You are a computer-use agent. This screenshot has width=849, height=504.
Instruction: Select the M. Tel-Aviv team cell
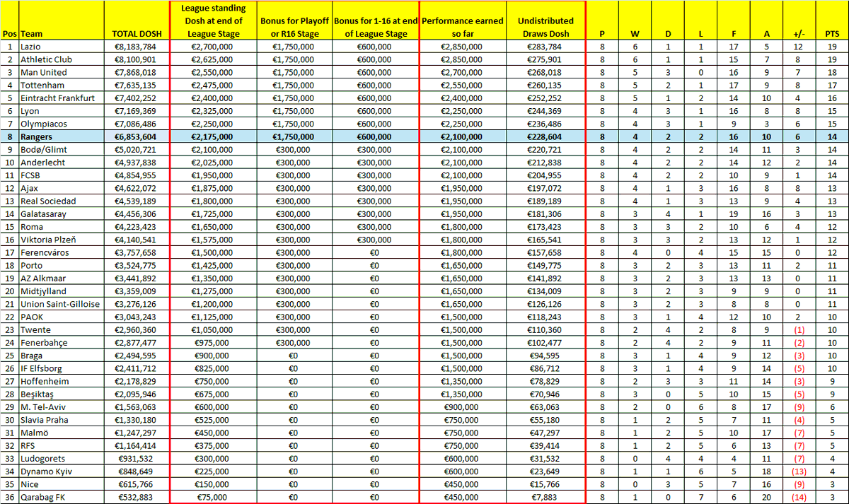(62, 406)
